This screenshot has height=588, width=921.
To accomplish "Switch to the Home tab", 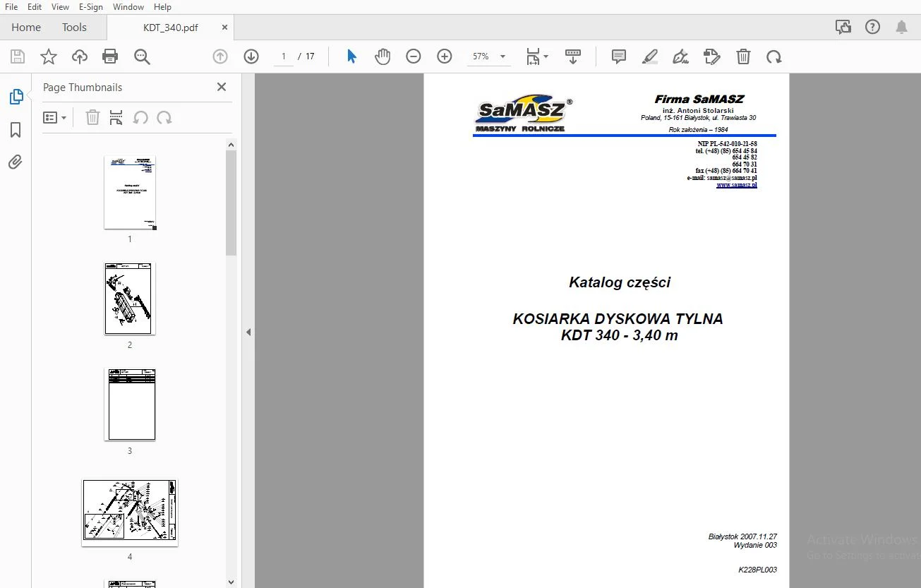I will tap(26, 27).
